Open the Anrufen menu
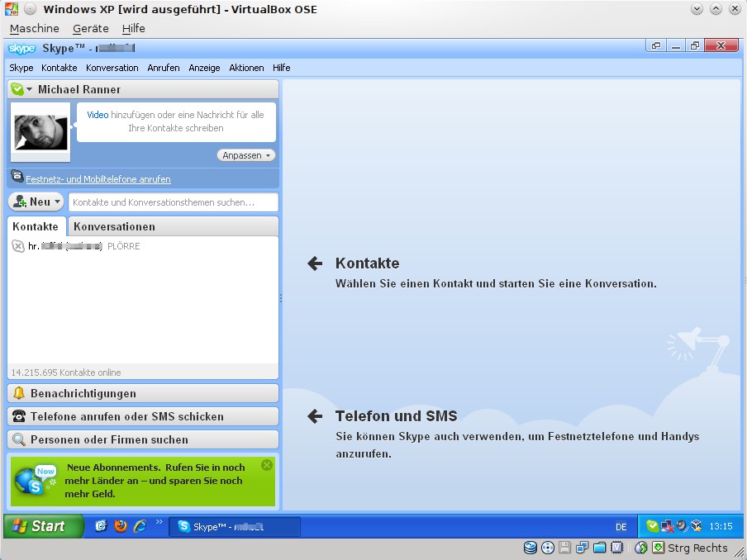 pyautogui.click(x=164, y=68)
